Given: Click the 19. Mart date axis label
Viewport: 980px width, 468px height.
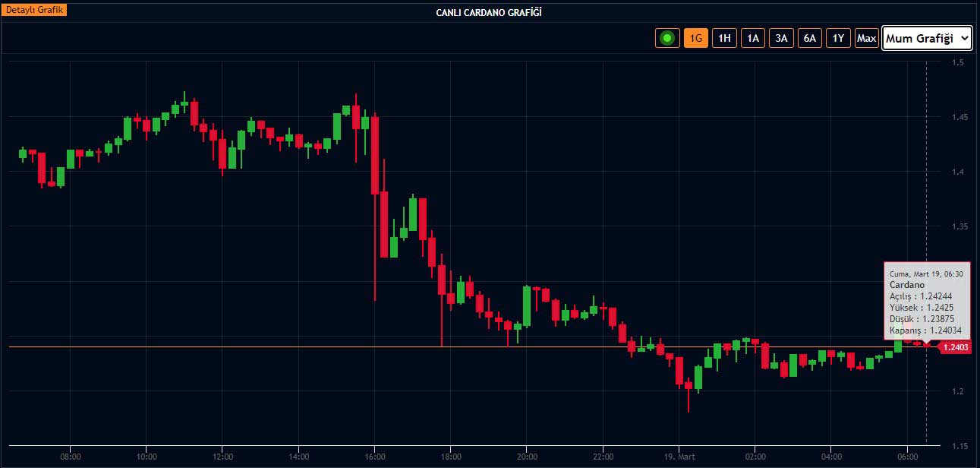Looking at the screenshot, I should point(679,457).
